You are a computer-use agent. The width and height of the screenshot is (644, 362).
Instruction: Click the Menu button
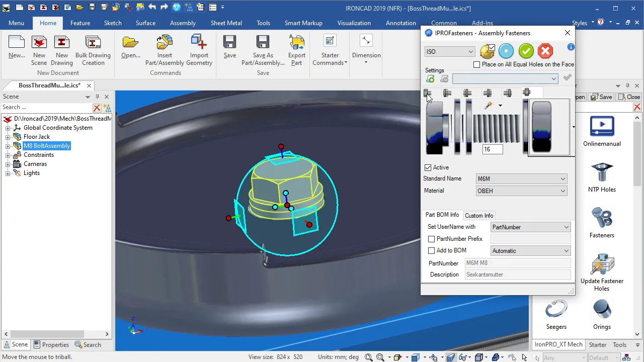pyautogui.click(x=16, y=23)
